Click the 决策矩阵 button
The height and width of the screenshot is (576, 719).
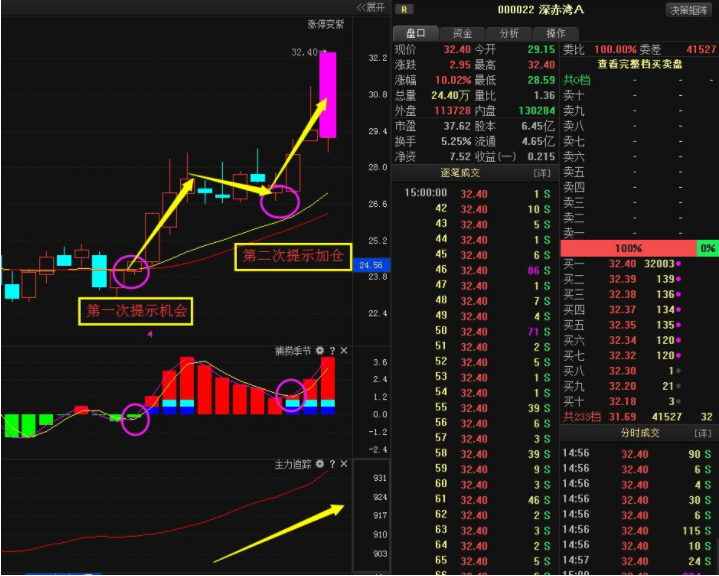pyautogui.click(x=688, y=10)
